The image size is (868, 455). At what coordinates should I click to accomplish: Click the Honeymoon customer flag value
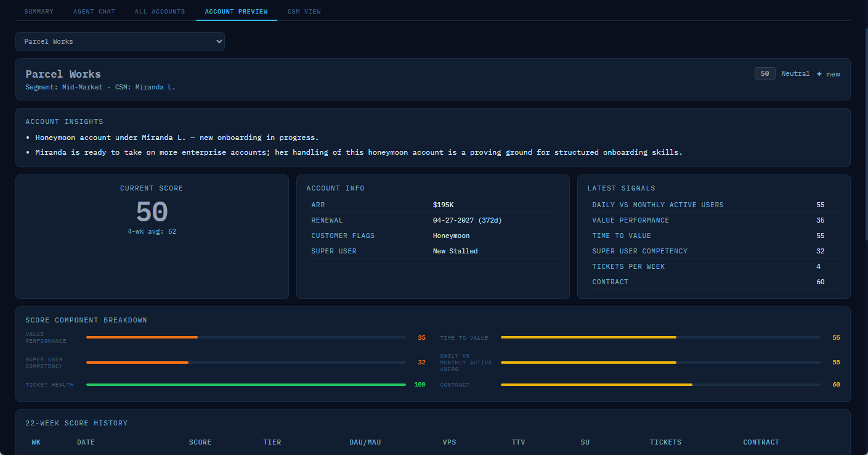(x=451, y=236)
